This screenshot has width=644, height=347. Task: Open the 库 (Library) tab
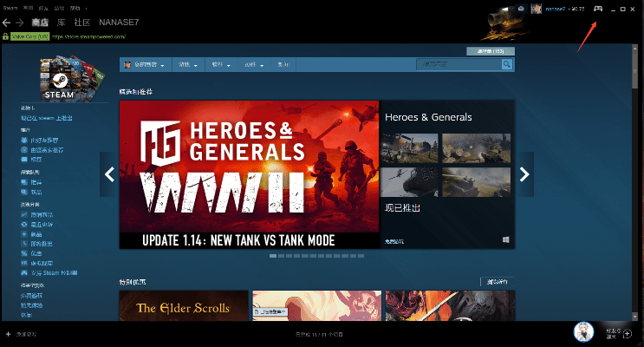[63, 23]
